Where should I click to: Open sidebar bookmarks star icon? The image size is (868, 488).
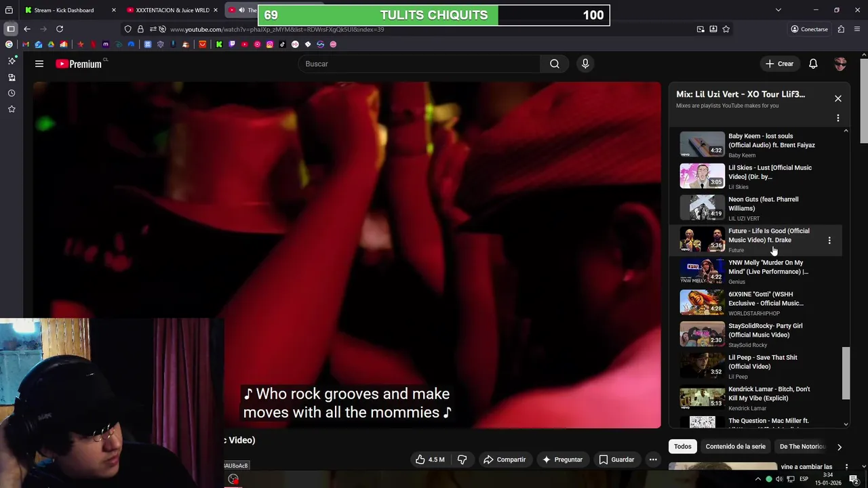11,109
